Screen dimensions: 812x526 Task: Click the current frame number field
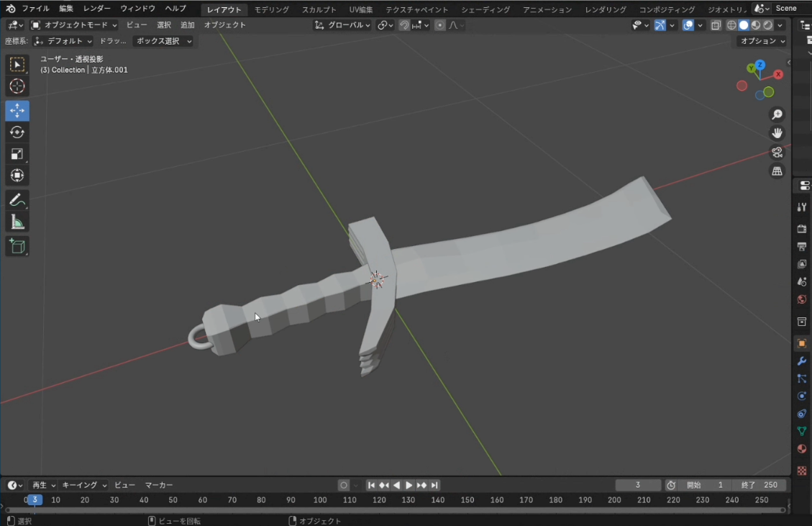(x=638, y=485)
